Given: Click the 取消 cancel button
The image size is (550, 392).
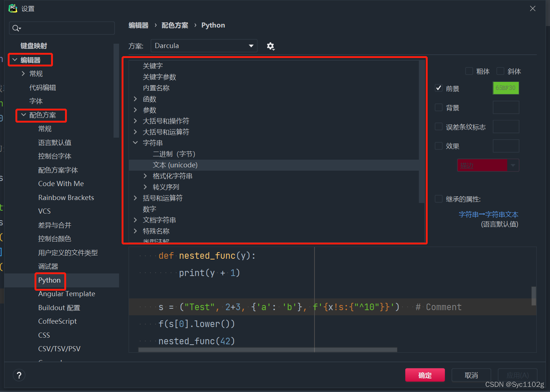Looking at the screenshot, I should pos(471,375).
